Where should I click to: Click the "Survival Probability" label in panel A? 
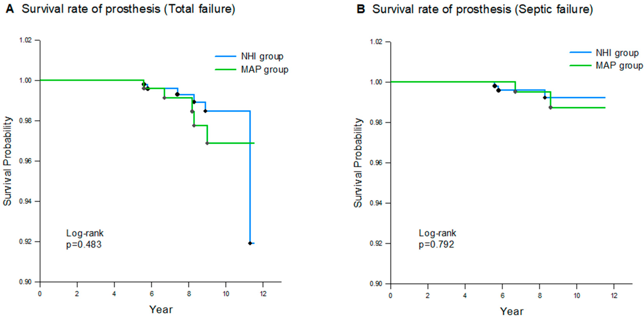point(8,161)
